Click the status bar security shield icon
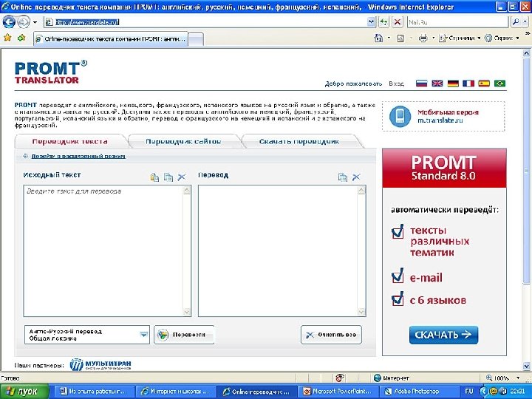 point(340,378)
